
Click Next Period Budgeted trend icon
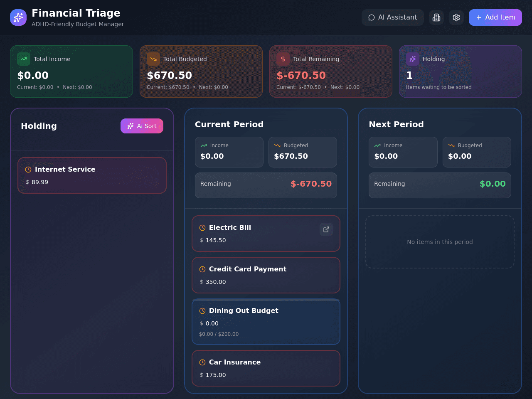click(x=451, y=145)
